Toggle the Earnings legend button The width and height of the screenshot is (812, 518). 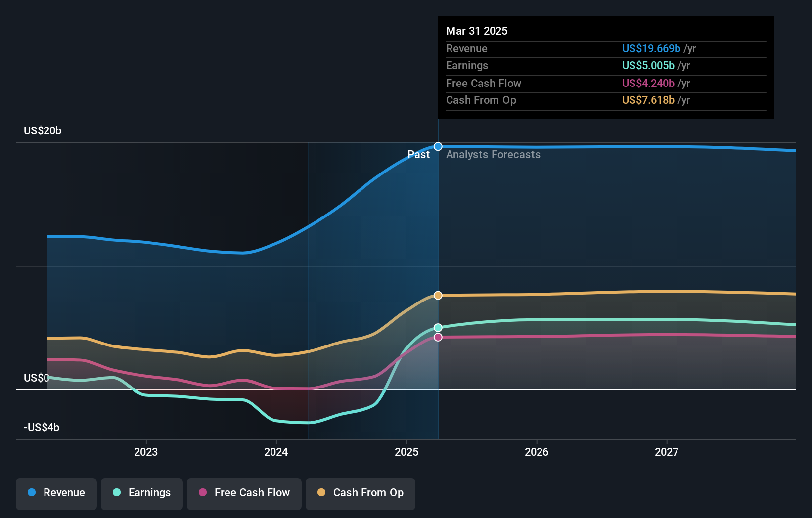(142, 494)
